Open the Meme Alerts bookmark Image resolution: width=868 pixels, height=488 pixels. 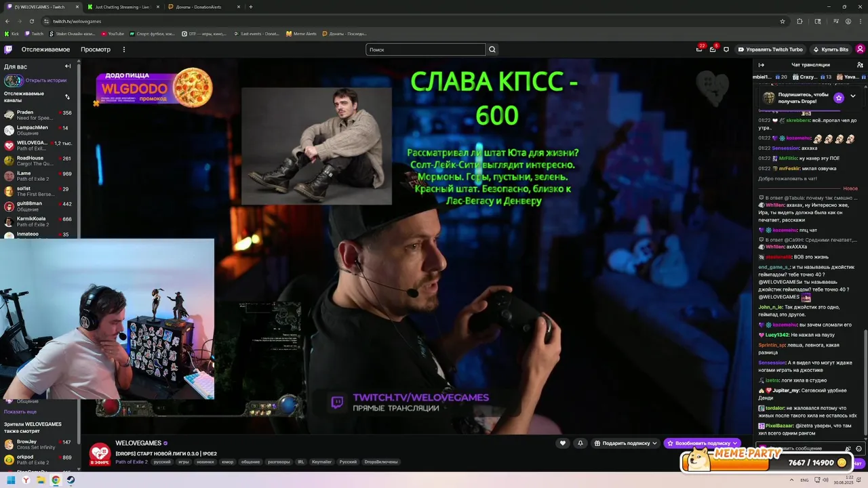coord(301,33)
